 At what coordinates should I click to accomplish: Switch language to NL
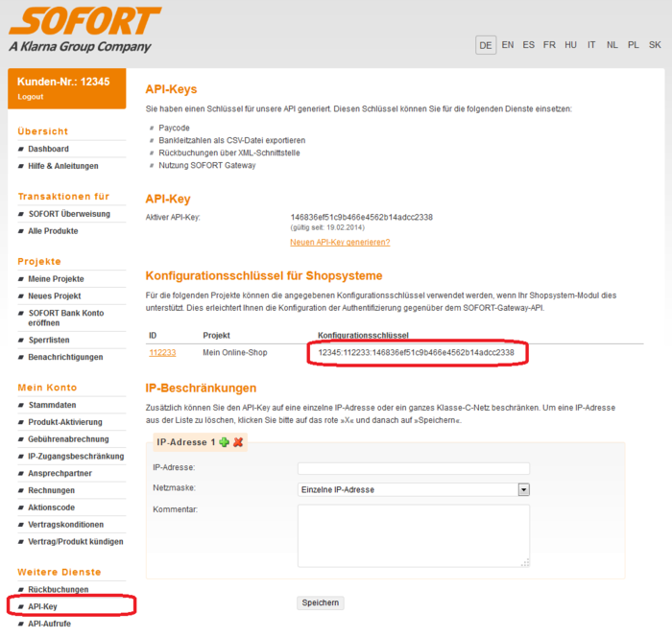[x=612, y=45]
